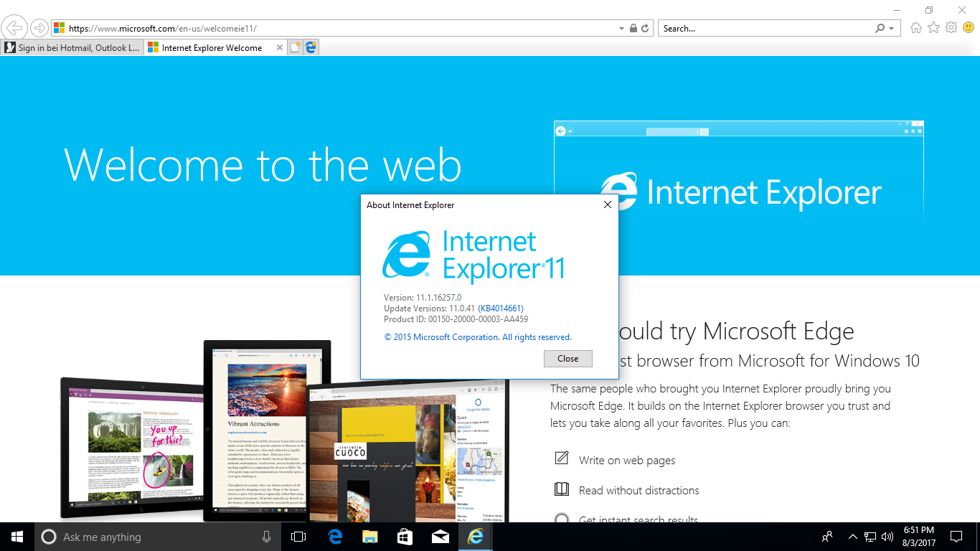980x551 pixels.
Task: Click the Open Microsoft Edge tab button
Action: 311,48
